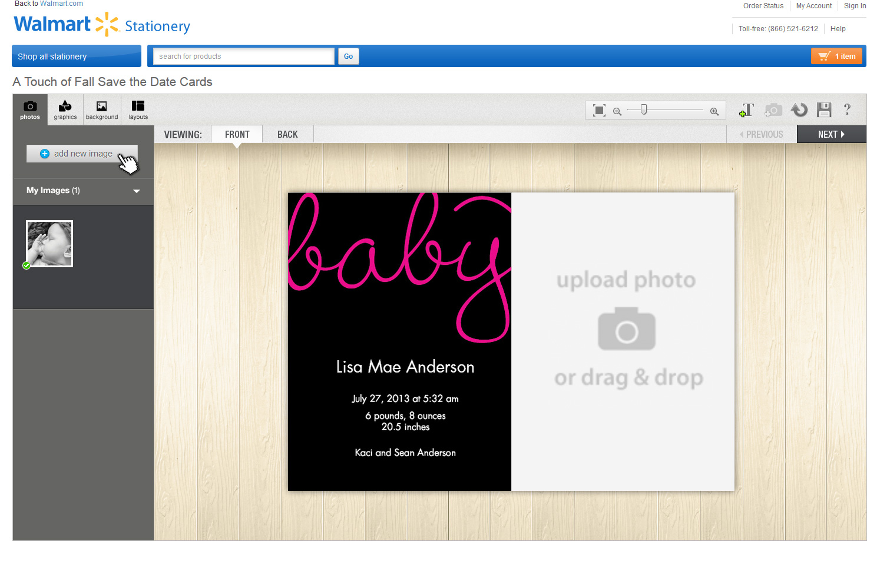Open the Shop all stationery menu
The width and height of the screenshot is (890, 588).
pos(77,57)
